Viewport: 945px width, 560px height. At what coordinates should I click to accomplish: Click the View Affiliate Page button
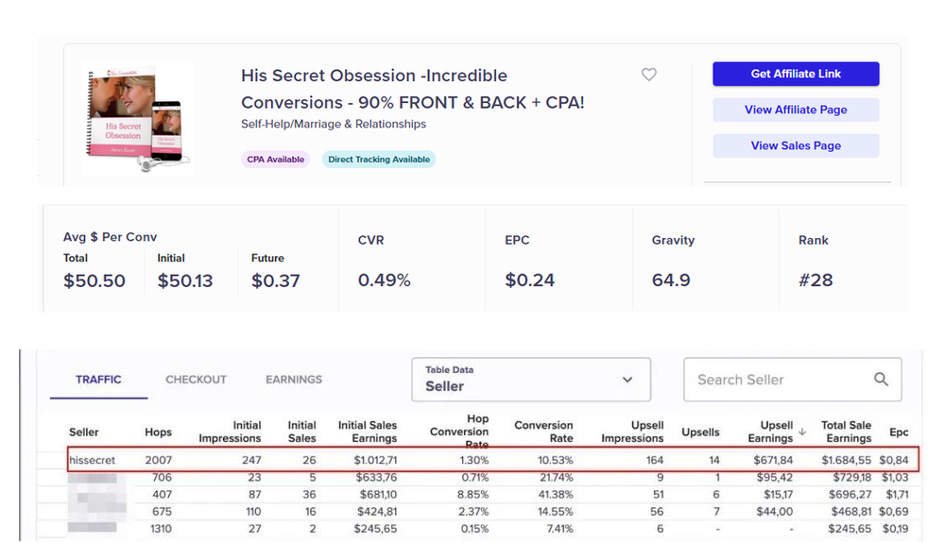click(x=796, y=110)
